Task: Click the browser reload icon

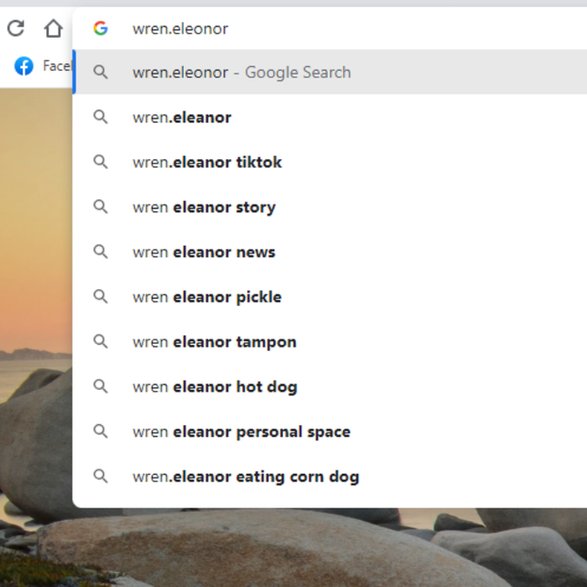Action: (x=16, y=28)
